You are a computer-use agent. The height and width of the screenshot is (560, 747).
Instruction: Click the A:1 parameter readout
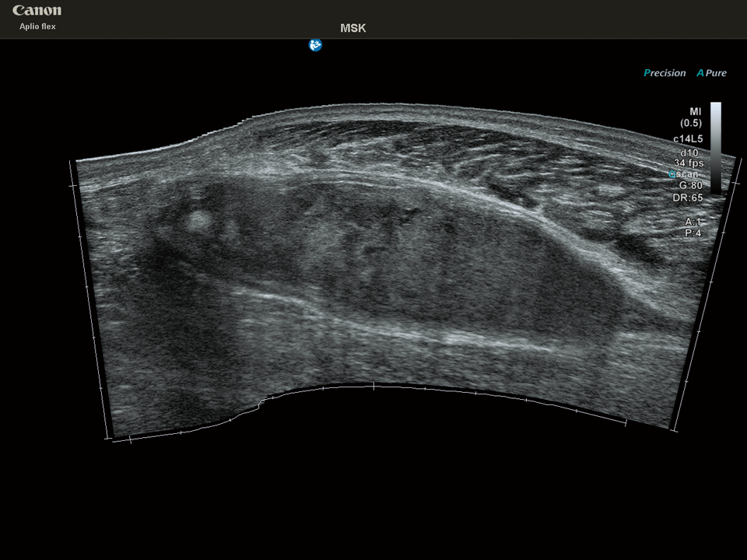[x=693, y=222]
